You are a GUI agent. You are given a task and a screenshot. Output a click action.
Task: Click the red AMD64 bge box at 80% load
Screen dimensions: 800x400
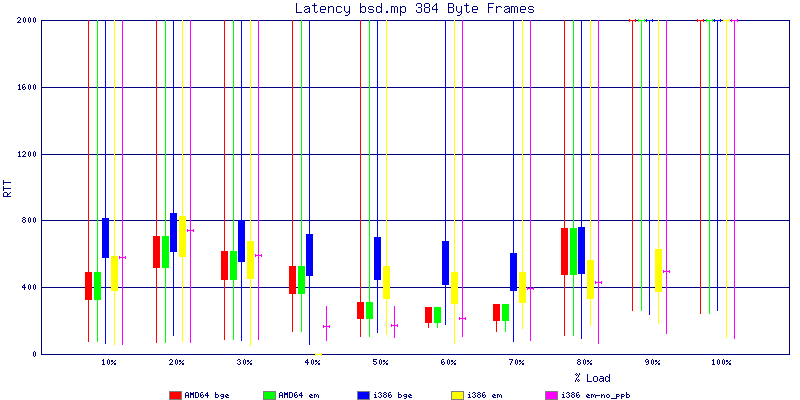(x=564, y=252)
